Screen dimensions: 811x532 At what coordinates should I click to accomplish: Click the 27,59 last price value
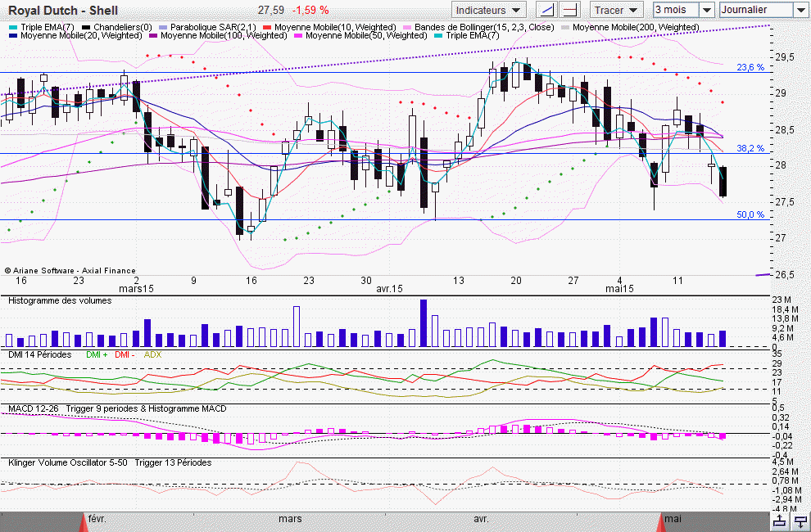pos(271,11)
